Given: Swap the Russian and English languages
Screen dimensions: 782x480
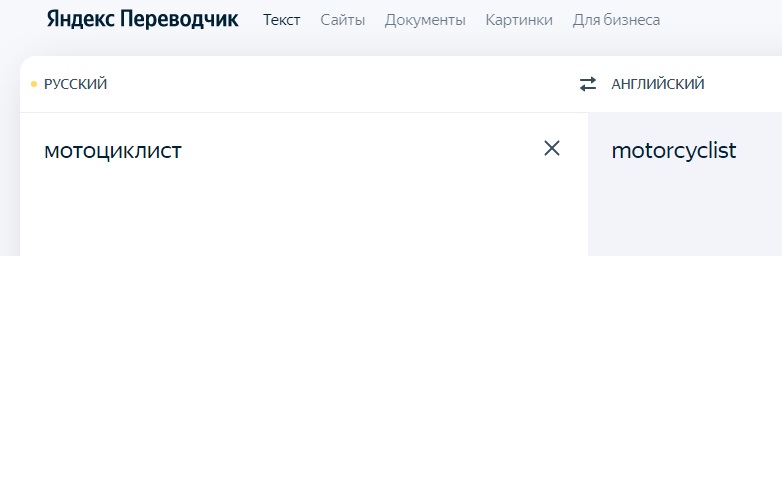Looking at the screenshot, I should click(x=588, y=84).
